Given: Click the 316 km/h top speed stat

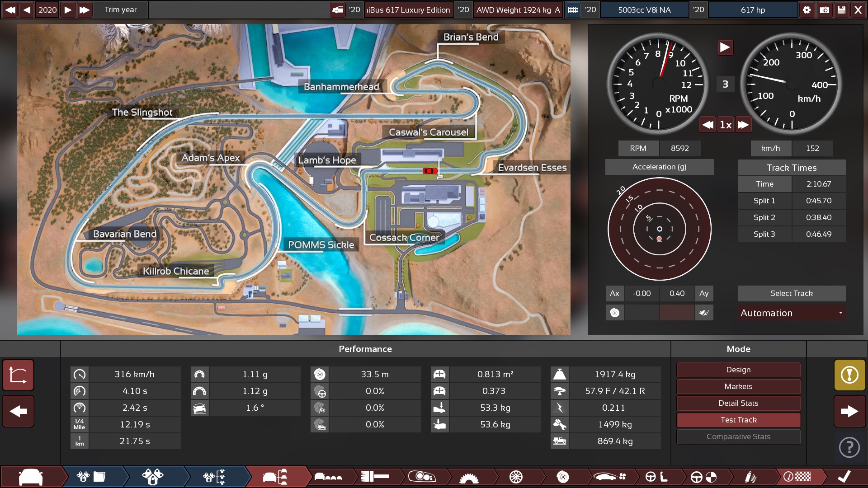Looking at the screenshot, I should (x=135, y=374).
